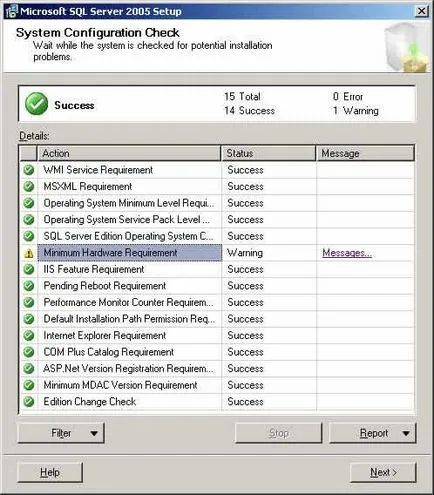
Task: Select the COM Plus Catalog Requirement row
Action: (217, 352)
